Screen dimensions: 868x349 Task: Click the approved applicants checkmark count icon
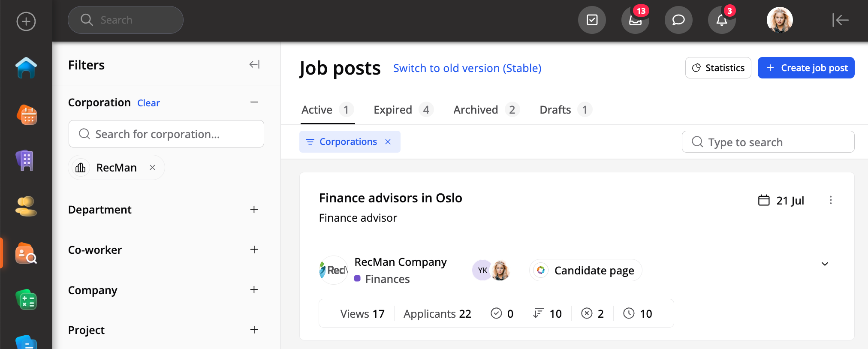[496, 313]
